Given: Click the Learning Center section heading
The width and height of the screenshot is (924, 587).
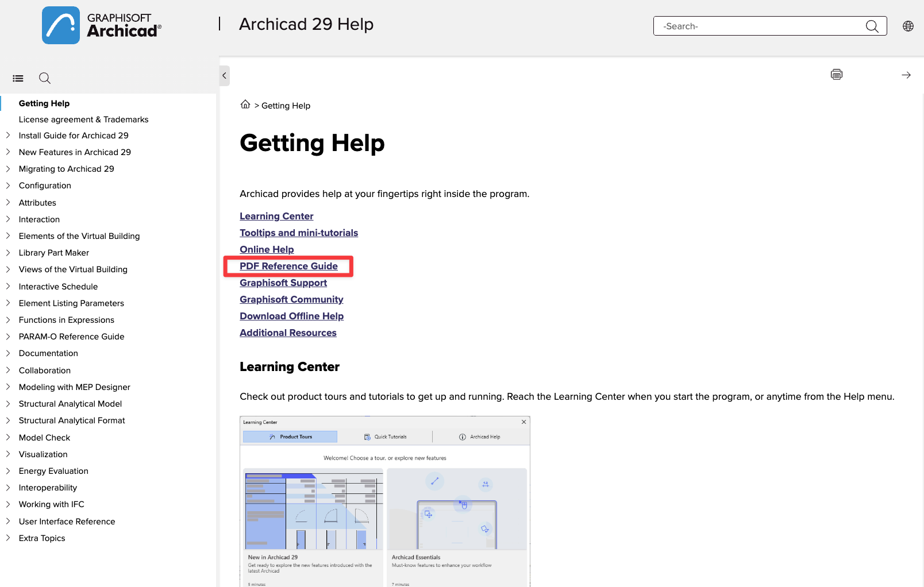Looking at the screenshot, I should (290, 367).
